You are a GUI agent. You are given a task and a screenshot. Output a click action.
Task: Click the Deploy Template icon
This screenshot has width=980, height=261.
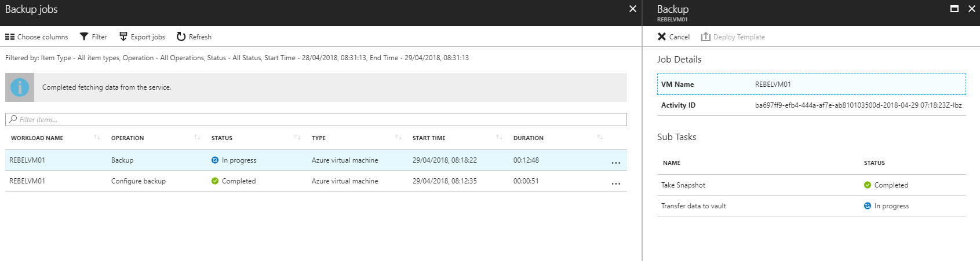tap(705, 37)
